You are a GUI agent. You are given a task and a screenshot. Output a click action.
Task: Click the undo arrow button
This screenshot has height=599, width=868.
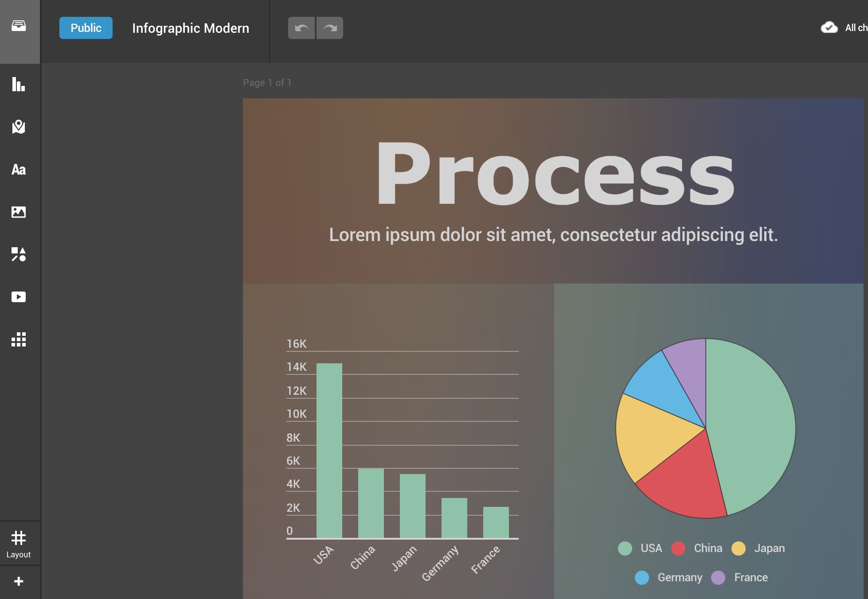(301, 28)
